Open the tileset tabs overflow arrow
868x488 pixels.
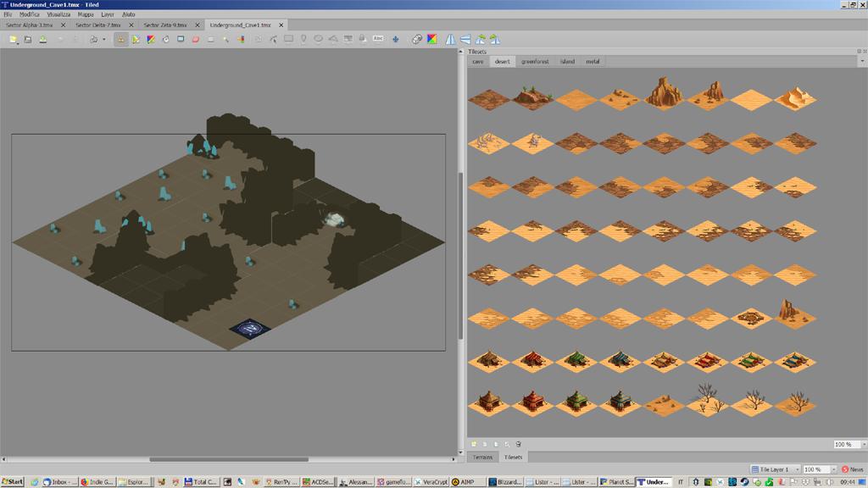tap(862, 61)
